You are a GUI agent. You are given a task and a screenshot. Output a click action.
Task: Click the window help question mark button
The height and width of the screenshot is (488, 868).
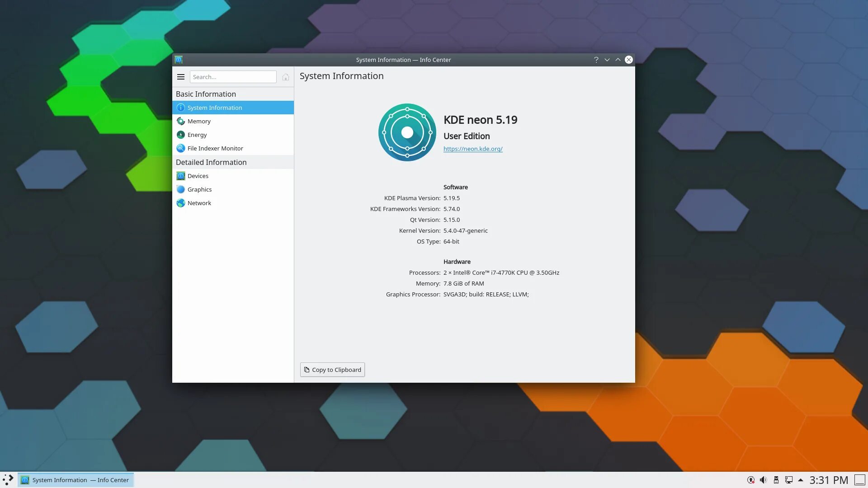point(596,60)
